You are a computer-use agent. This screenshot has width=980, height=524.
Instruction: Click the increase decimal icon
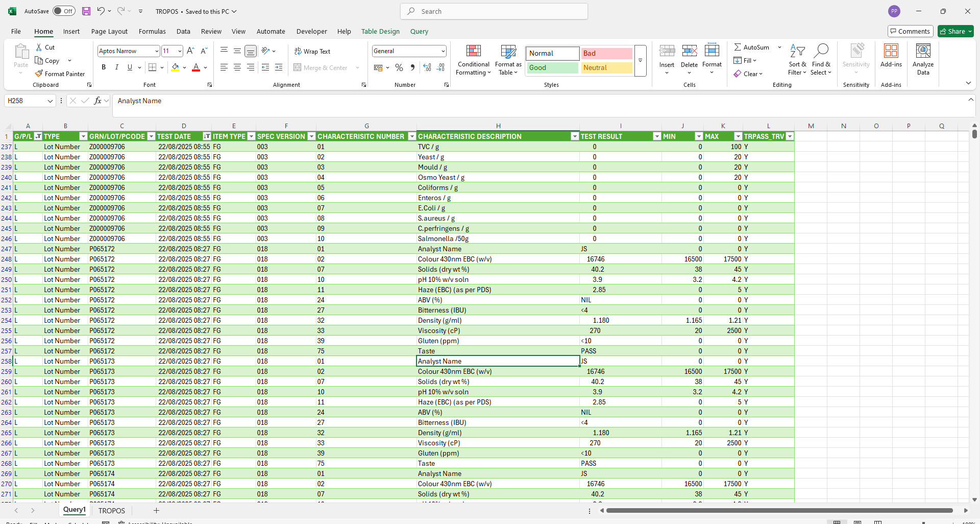pyautogui.click(x=427, y=67)
